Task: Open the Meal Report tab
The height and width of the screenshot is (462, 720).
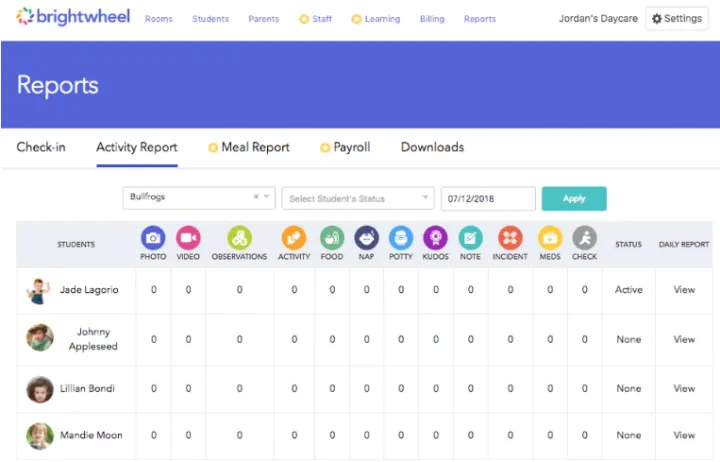Action: coord(255,147)
